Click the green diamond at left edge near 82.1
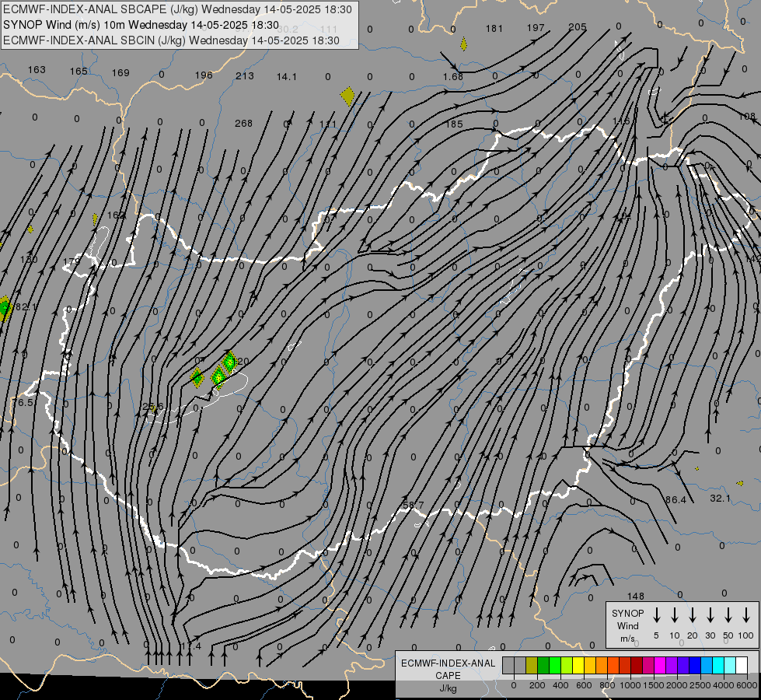Screen dimensions: 761x700 [5, 309]
